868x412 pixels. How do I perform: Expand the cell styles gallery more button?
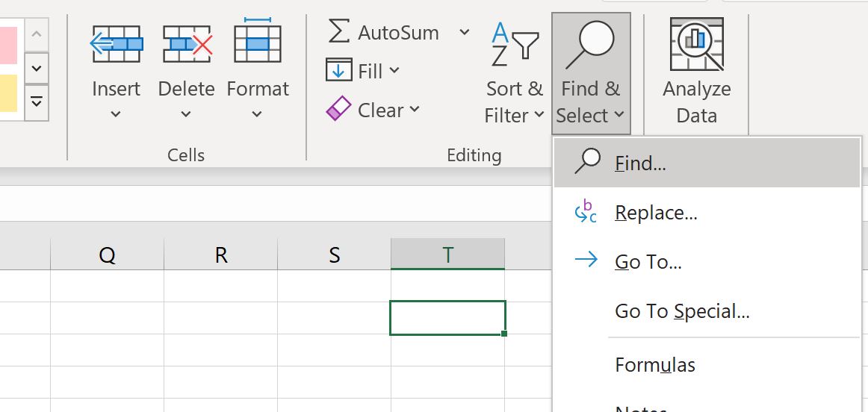(x=36, y=102)
